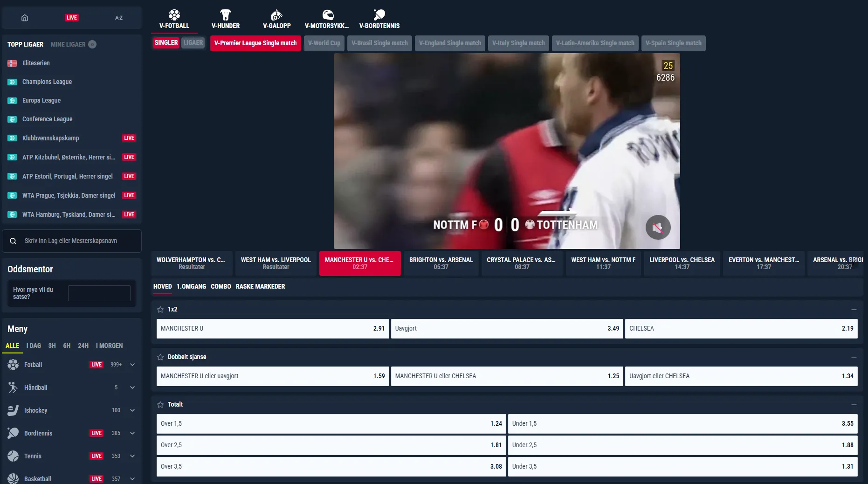Viewport: 868px width, 484px height.
Task: Open V-Premier League Single match tab
Action: [x=255, y=43]
